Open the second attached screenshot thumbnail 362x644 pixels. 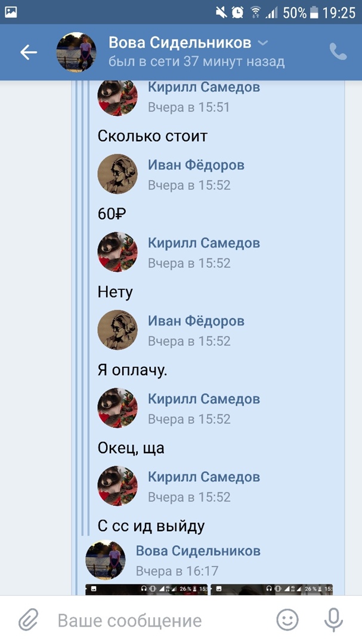(x=271, y=589)
